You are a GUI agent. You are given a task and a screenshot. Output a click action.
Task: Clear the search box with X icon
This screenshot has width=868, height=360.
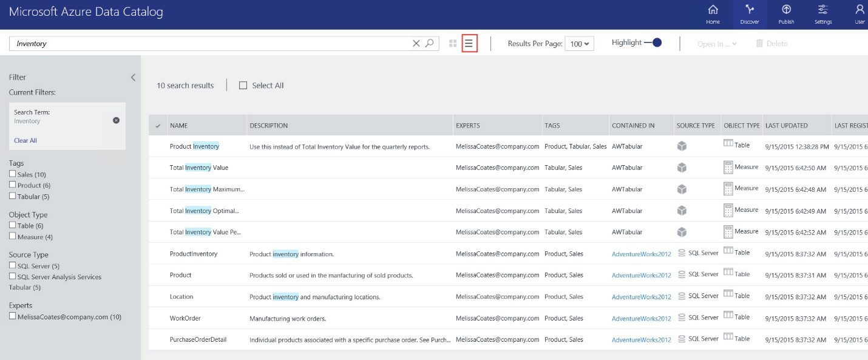click(x=416, y=43)
